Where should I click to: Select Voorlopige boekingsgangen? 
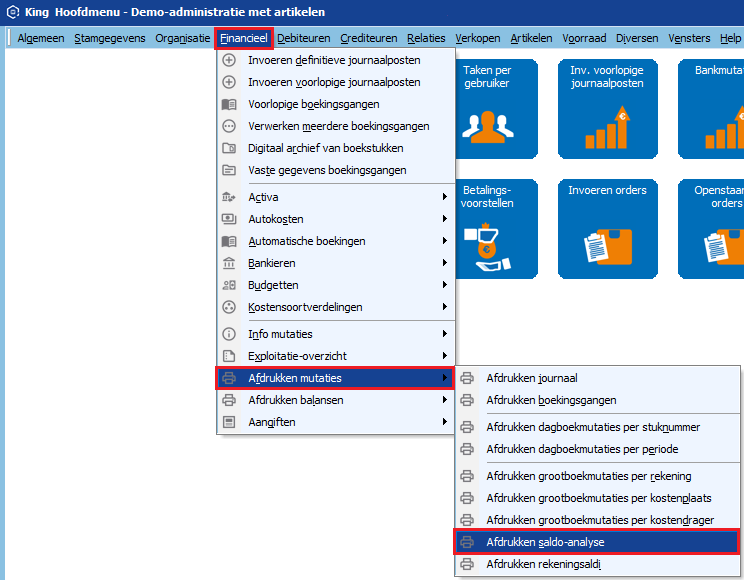[313, 104]
